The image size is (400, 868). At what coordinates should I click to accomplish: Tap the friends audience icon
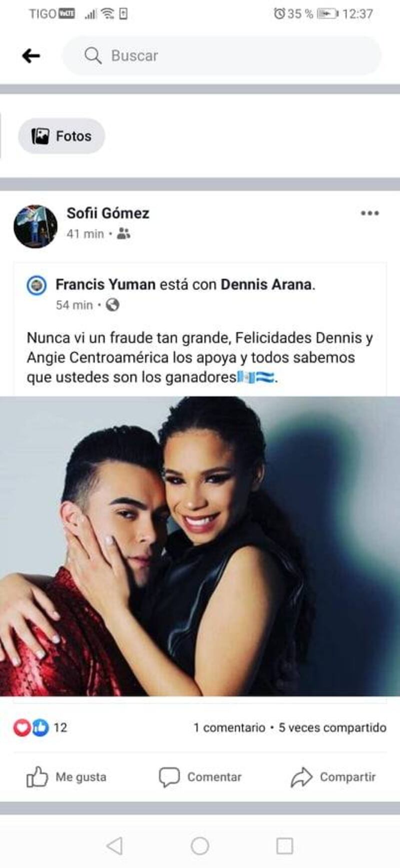(123, 233)
